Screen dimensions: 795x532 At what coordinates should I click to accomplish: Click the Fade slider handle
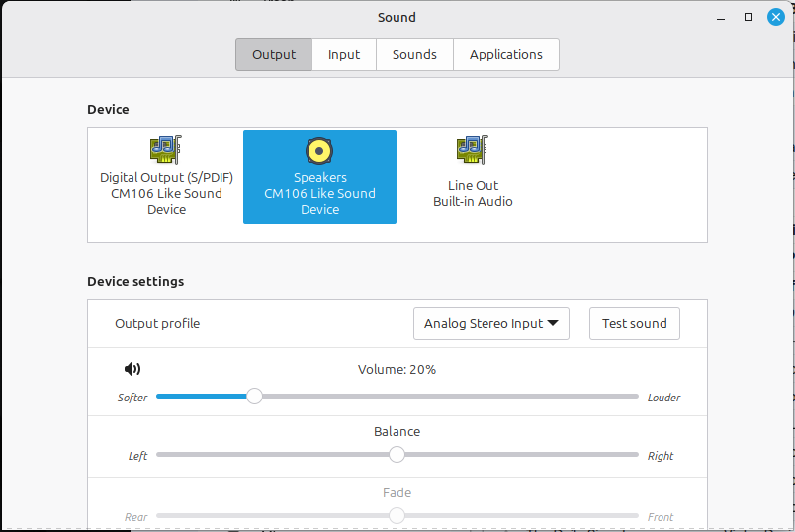pyautogui.click(x=397, y=515)
